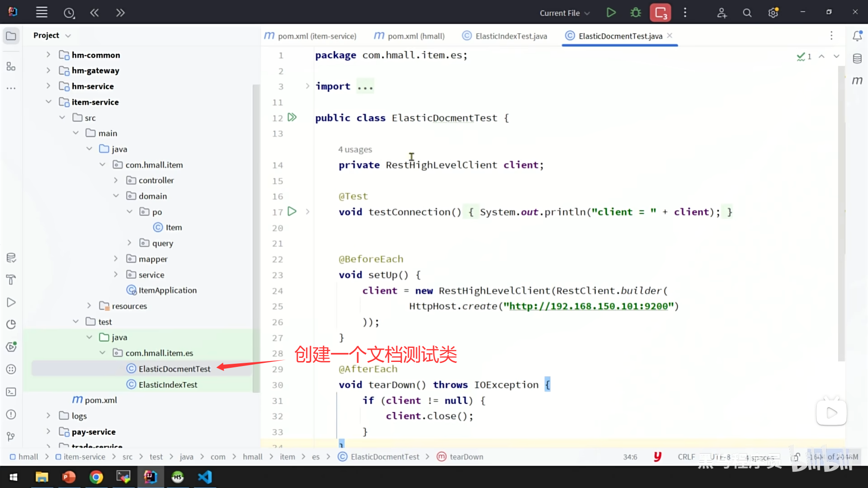Viewport: 868px width, 488px height.
Task: Open the Structure tool window icon
Action: (x=11, y=67)
